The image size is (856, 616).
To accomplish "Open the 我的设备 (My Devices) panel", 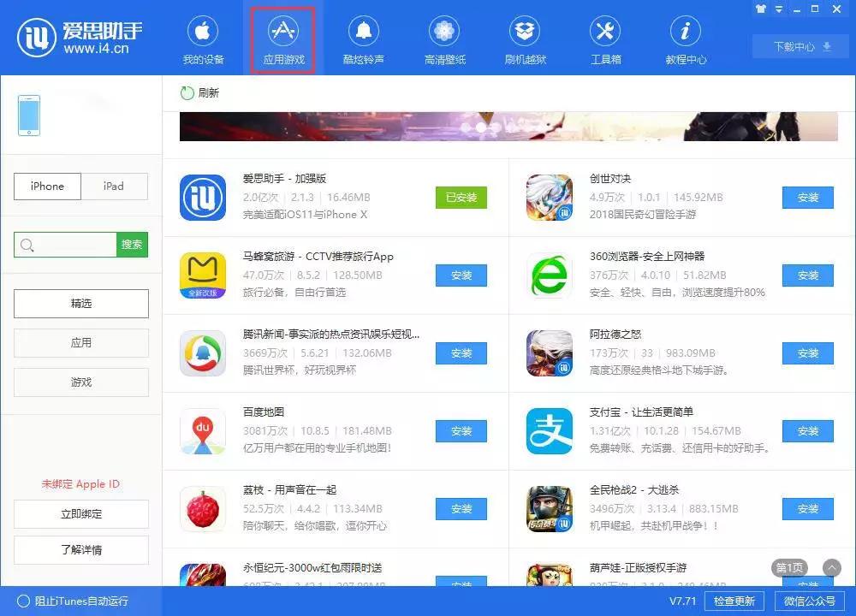I will (x=202, y=38).
